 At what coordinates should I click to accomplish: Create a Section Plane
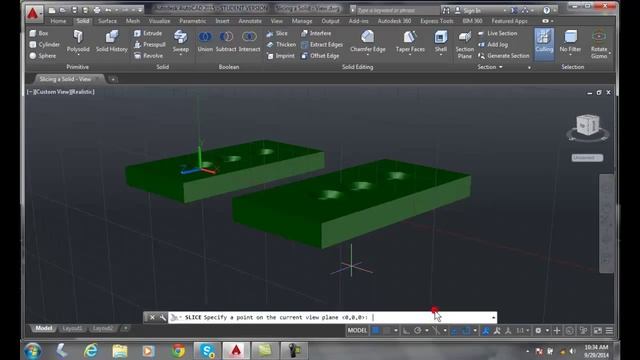coord(464,45)
